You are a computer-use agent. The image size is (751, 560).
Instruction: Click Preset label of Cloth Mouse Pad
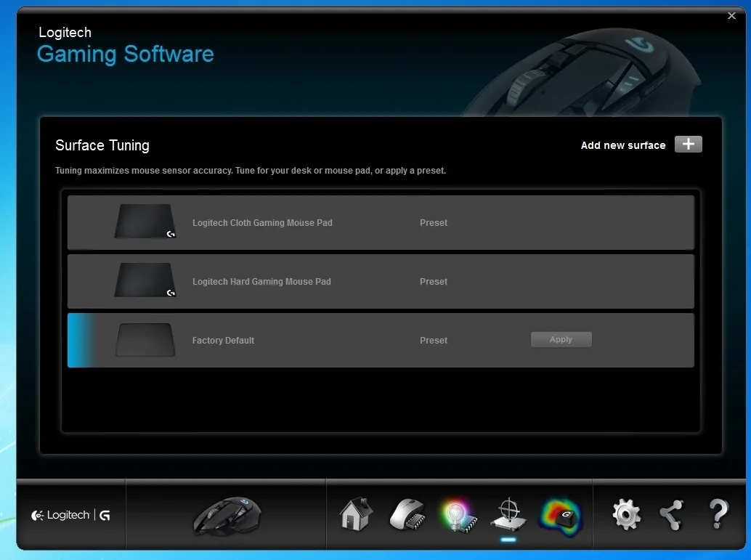[434, 223]
